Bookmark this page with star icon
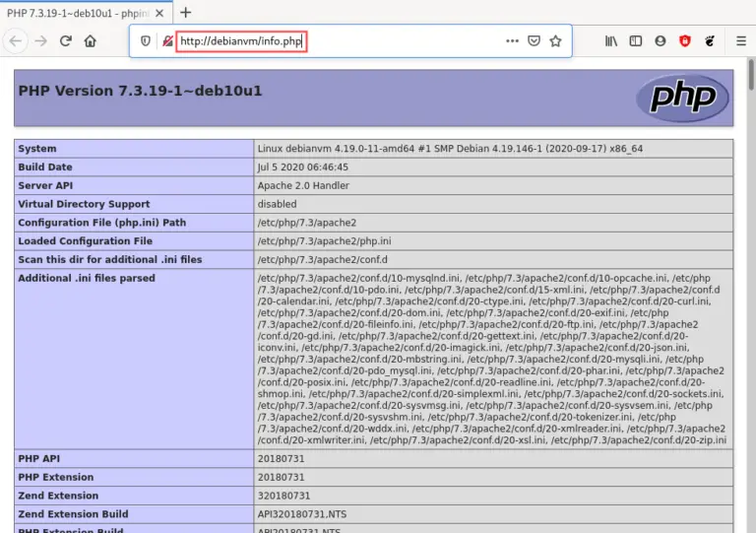The width and height of the screenshot is (756, 533). coord(555,41)
